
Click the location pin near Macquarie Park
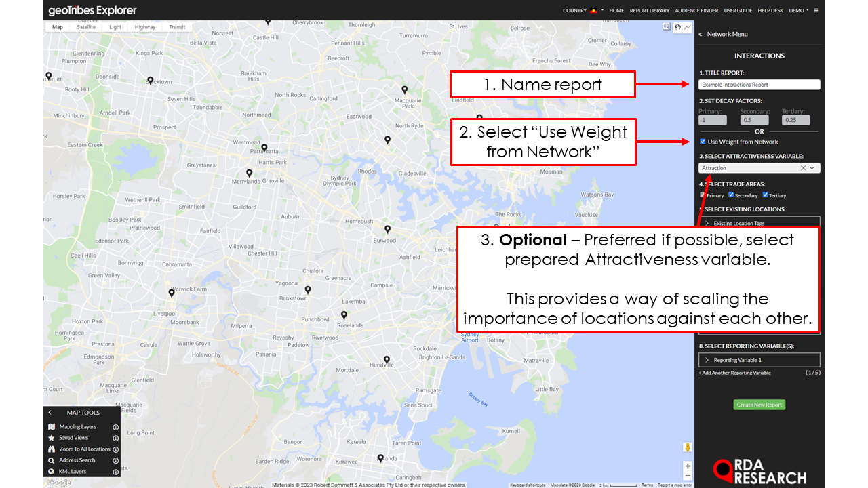404,89
